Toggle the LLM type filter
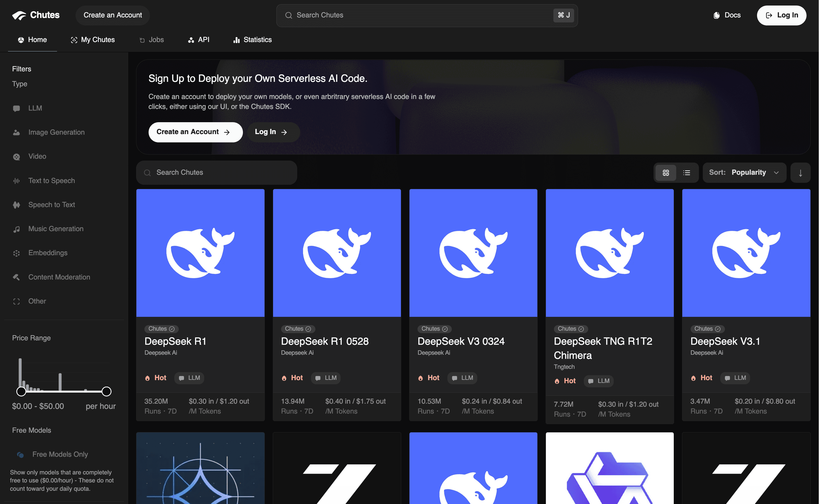Viewport: 819px width, 504px height. (x=35, y=108)
